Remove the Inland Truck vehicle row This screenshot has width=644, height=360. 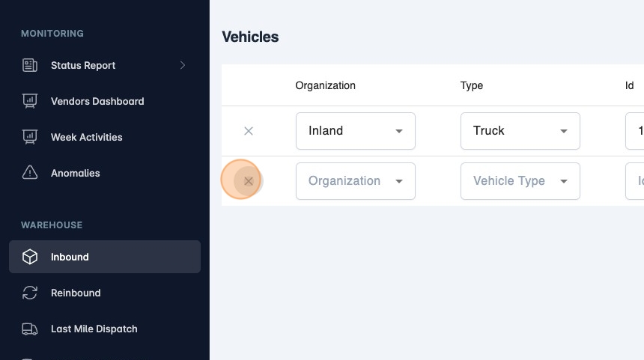249,131
